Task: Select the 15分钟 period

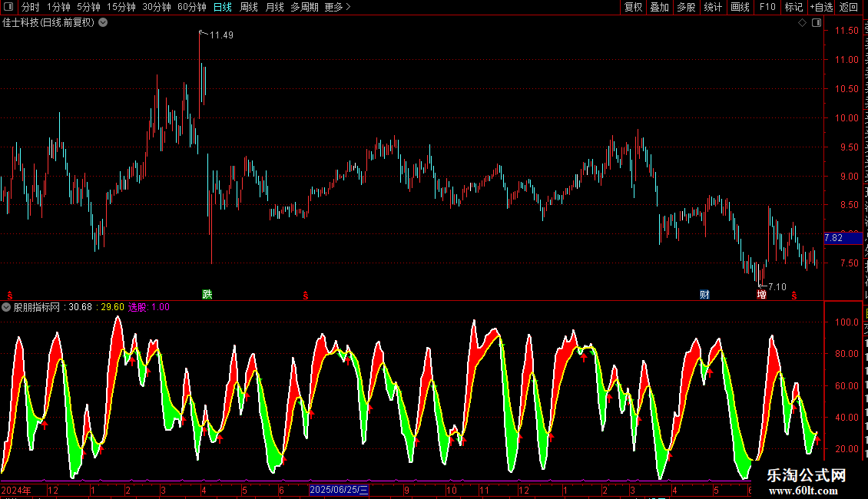Action: pos(121,7)
